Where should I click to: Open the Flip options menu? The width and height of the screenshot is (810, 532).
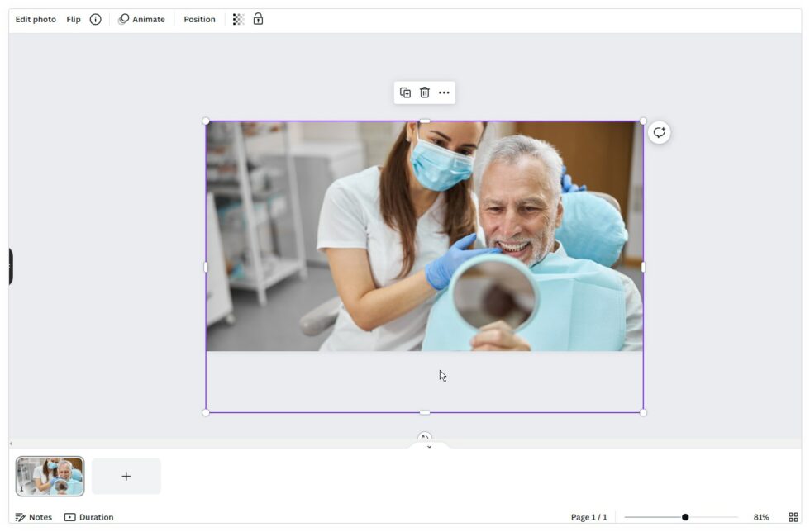click(71, 19)
